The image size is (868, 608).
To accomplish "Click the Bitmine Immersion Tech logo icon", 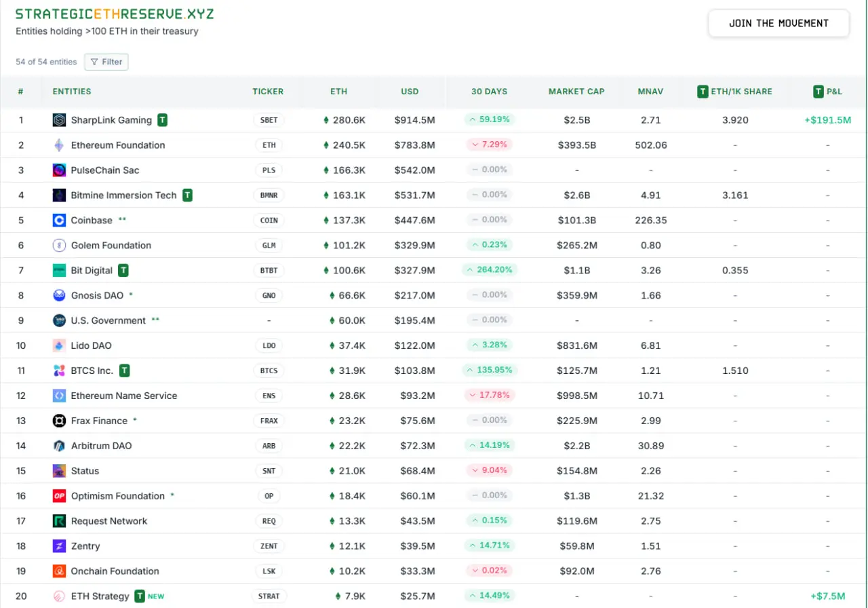I will pyautogui.click(x=59, y=195).
